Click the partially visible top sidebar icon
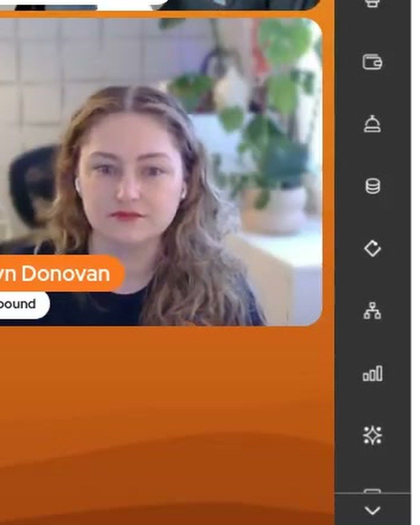This screenshot has height=525, width=420. [x=372, y=4]
